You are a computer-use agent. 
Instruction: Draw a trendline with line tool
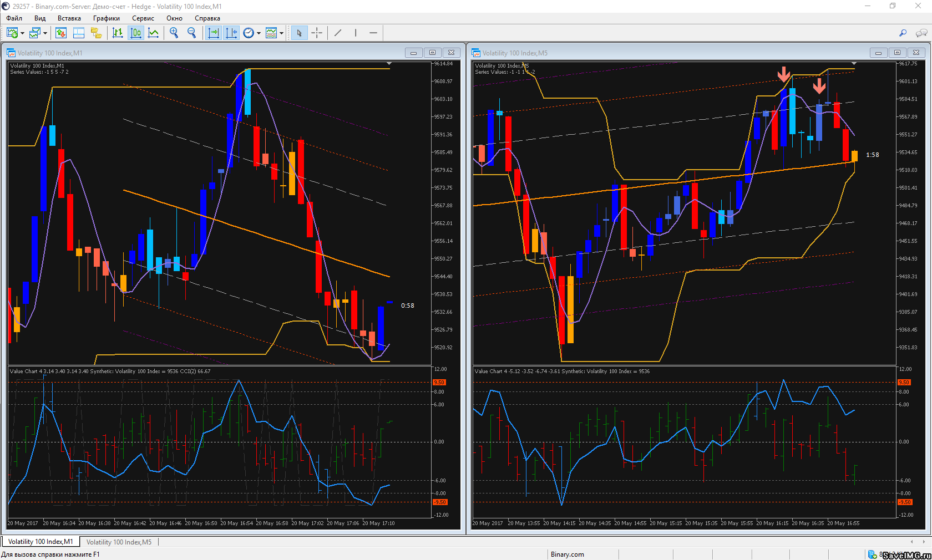(338, 33)
